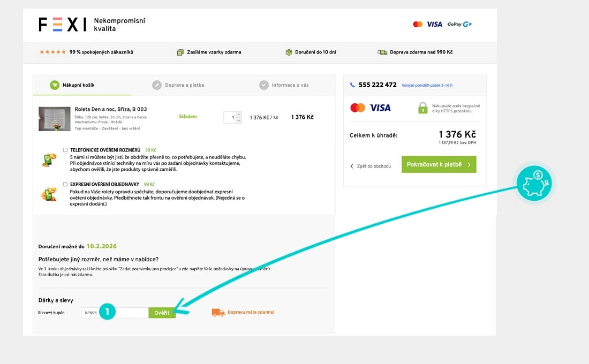Click 1 137,19 Kč bez DPH text
This screenshot has height=364, width=589.
point(457,143)
